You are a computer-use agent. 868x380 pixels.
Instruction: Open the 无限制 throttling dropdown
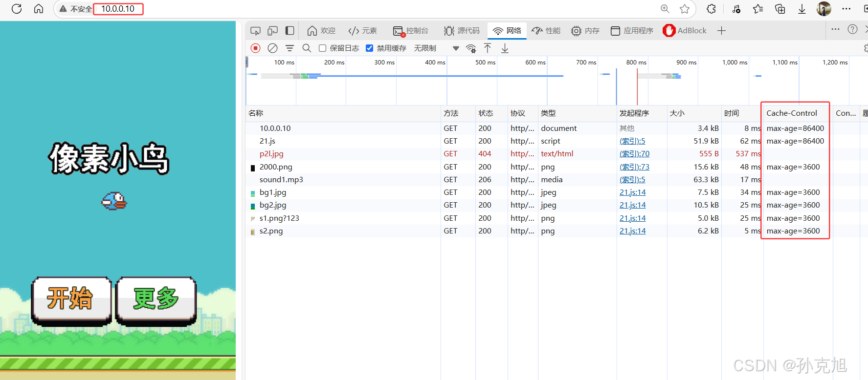(x=437, y=48)
